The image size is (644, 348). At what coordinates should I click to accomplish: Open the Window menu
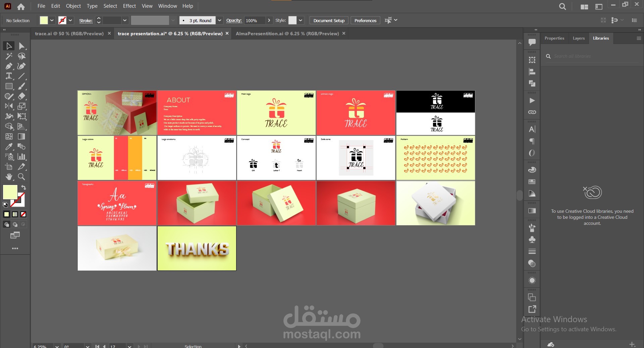(x=167, y=6)
